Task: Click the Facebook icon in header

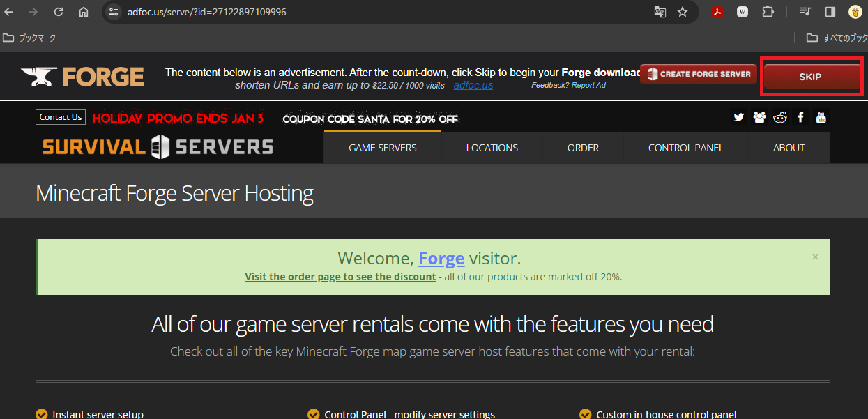Action: tap(800, 117)
